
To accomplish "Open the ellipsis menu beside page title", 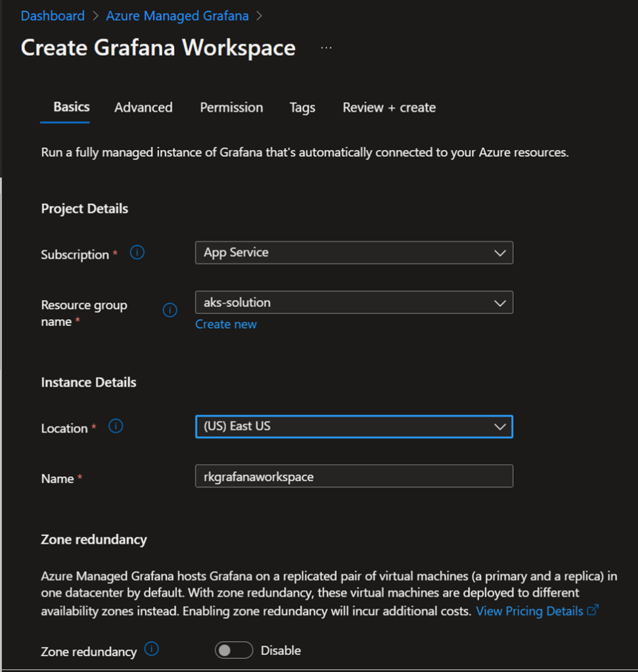I will coord(326,48).
